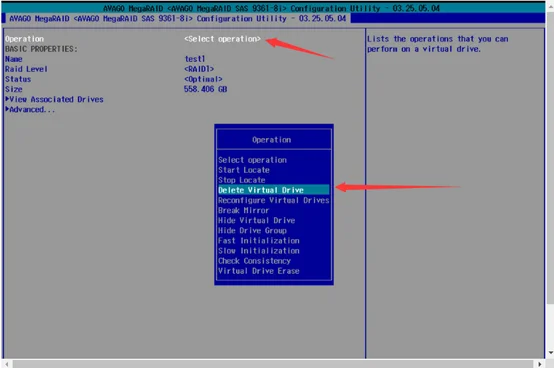Select Hide Drive Group option
Viewport: 554px width, 368px height.
252,231
